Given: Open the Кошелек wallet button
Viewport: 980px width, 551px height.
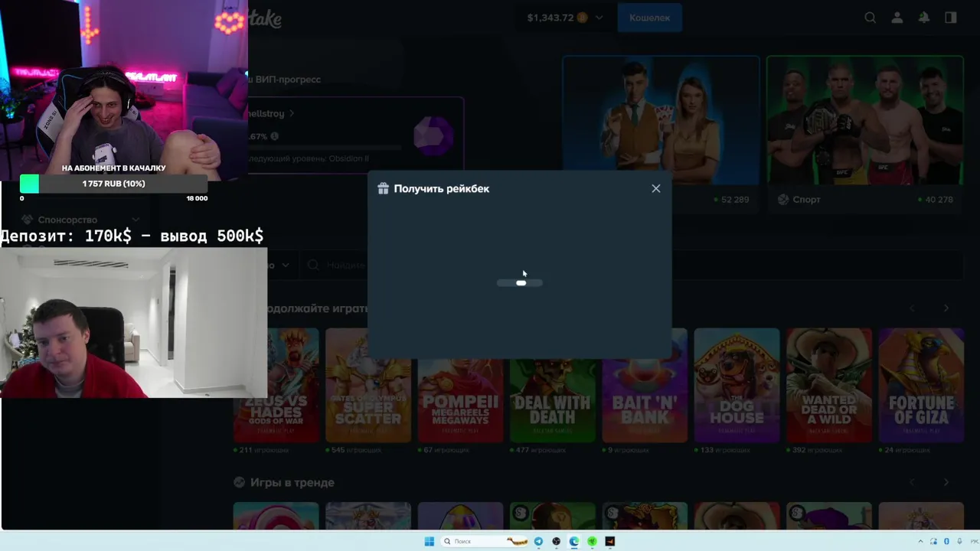Looking at the screenshot, I should coord(649,18).
